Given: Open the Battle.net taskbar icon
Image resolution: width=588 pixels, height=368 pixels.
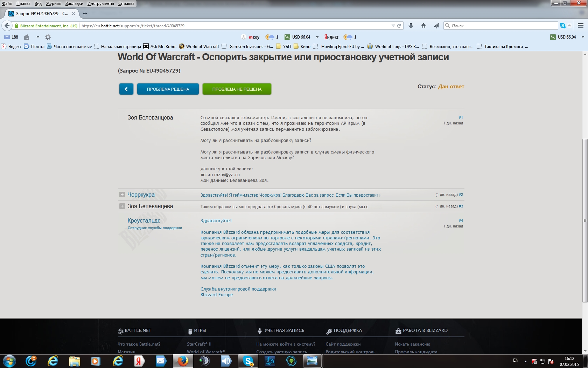Looking at the screenshot, I should pyautogui.click(x=270, y=361).
